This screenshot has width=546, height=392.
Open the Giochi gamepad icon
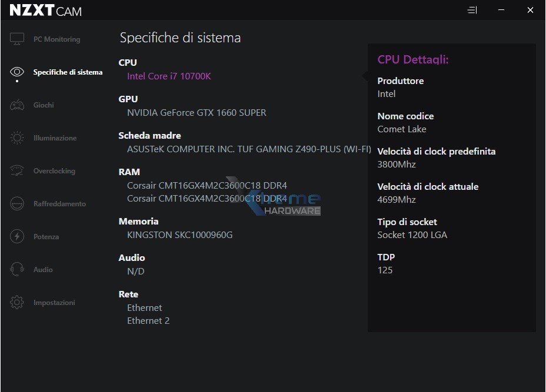click(x=17, y=105)
